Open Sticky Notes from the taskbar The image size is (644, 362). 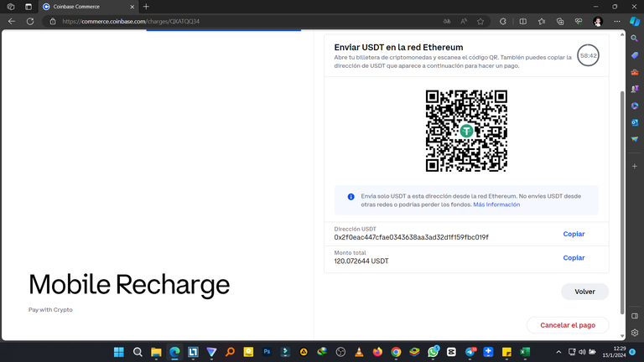point(506,352)
